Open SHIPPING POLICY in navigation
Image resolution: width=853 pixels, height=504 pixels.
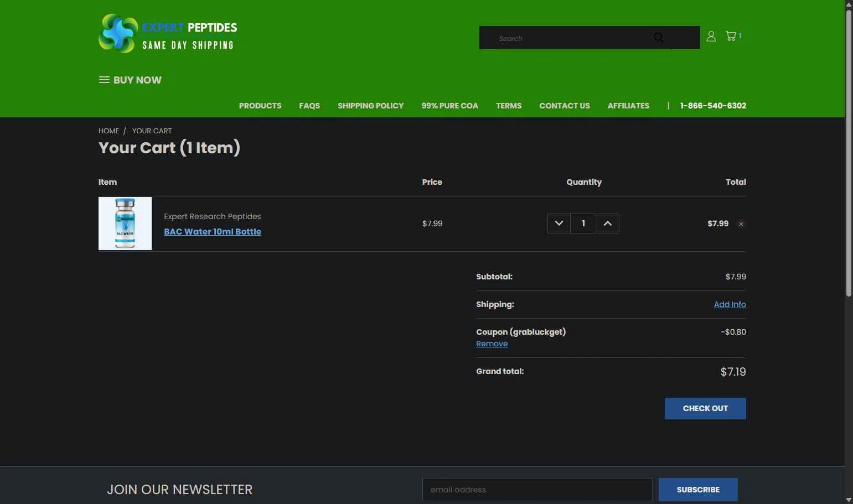pyautogui.click(x=371, y=106)
